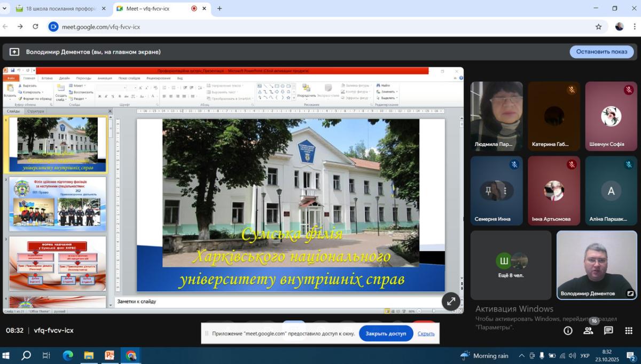
Task: Show the participants list icon
Action: [x=588, y=331]
